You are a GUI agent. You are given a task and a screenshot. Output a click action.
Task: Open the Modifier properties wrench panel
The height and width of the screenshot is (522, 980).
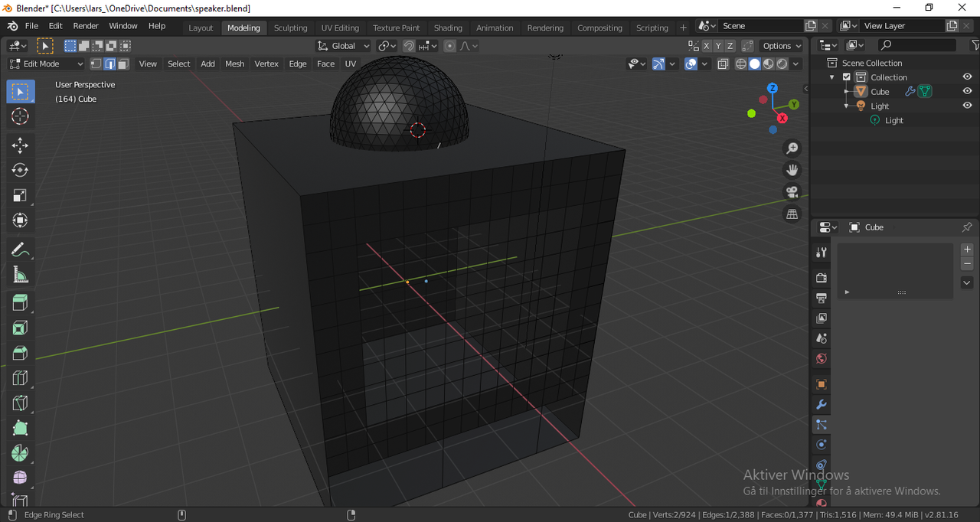coord(821,404)
